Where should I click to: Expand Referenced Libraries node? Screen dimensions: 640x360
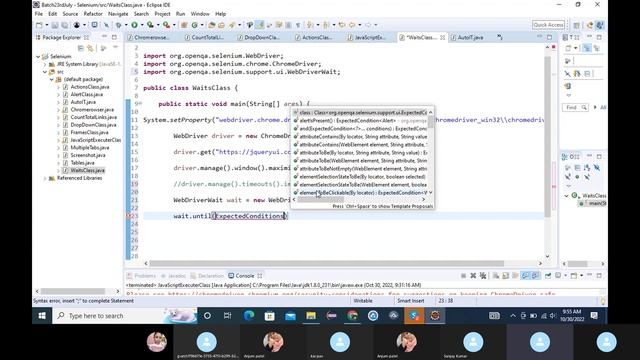click(45, 178)
